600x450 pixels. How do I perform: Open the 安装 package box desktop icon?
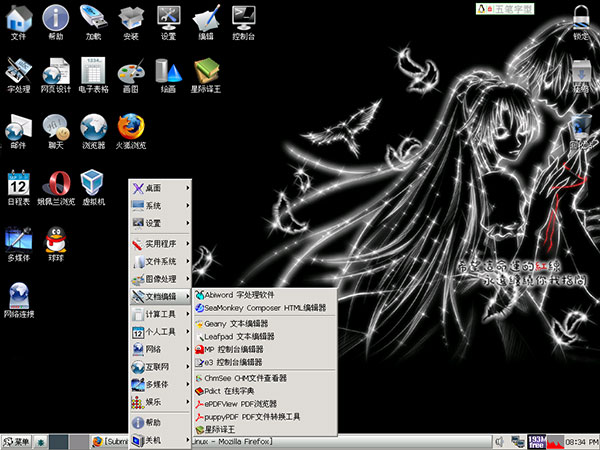[x=131, y=22]
